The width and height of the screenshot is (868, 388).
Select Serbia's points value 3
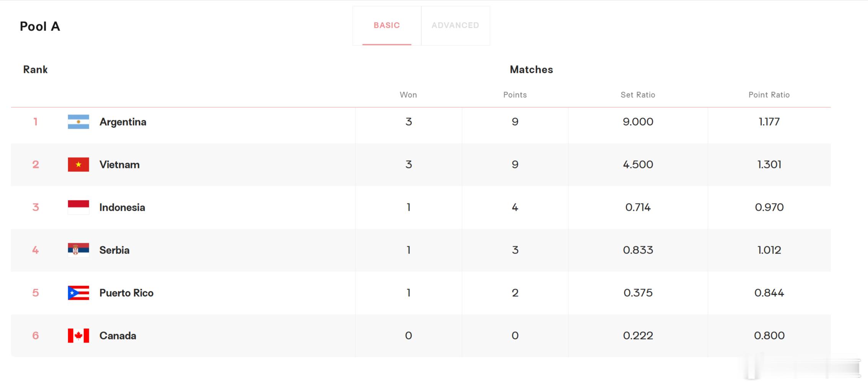coord(515,250)
